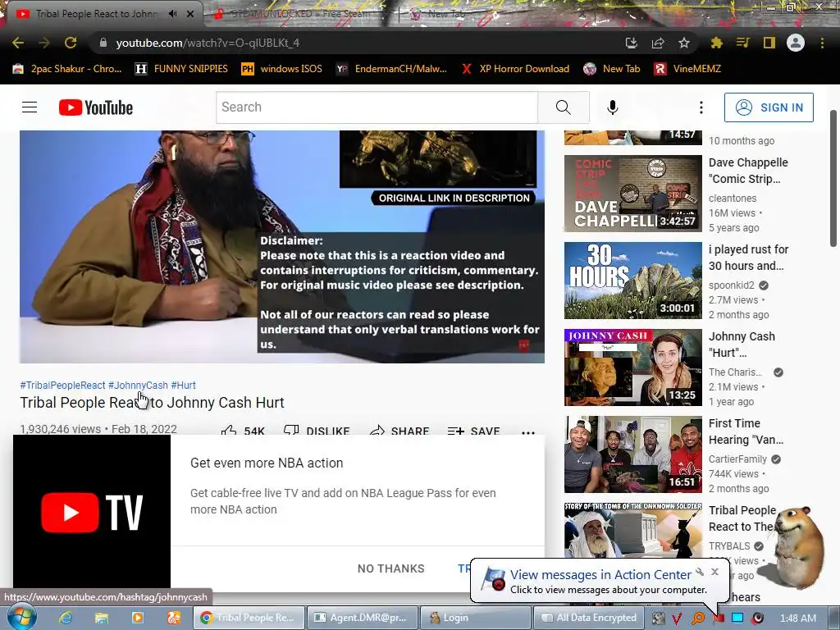The image size is (840, 630).
Task: Open Windows Explorer folder taskbar icon
Action: 102,618
